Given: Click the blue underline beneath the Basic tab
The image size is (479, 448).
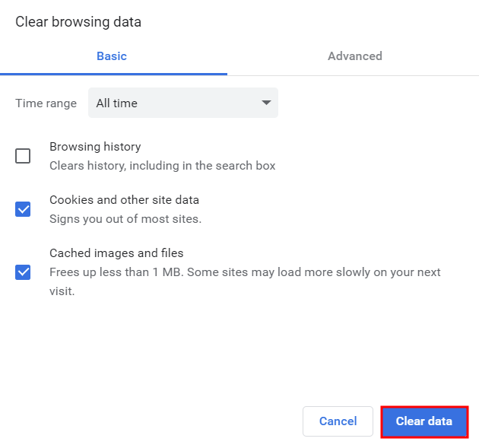Looking at the screenshot, I should [113, 74].
